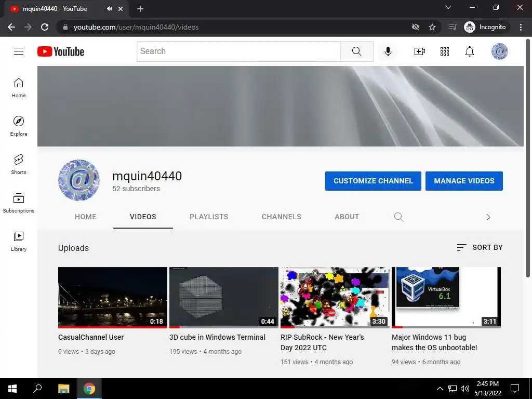The width and height of the screenshot is (532, 399).
Task: Open the taskbar clock showing 2:45 PM
Action: pos(487,389)
